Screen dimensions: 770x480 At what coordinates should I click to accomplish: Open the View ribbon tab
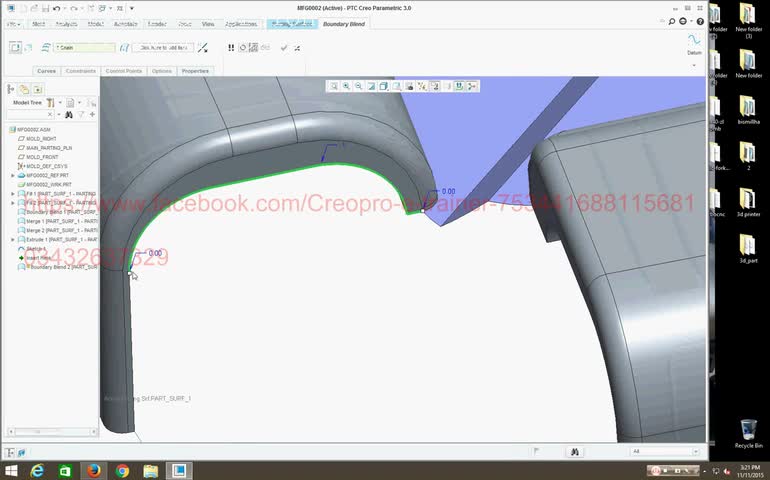[208, 24]
